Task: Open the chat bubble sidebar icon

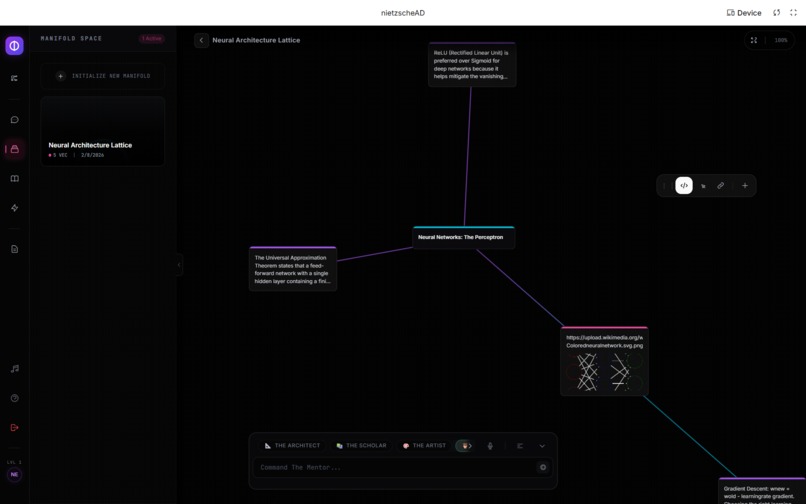Action: (x=14, y=120)
